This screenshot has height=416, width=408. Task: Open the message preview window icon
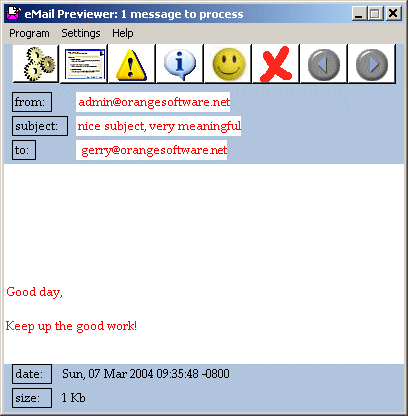coord(84,63)
